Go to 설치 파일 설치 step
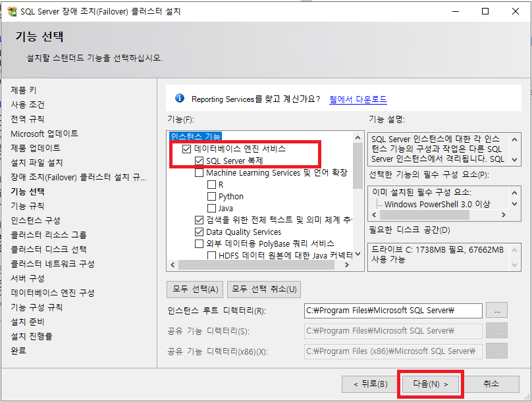Viewport: 532px width, 402px height. click(x=37, y=163)
